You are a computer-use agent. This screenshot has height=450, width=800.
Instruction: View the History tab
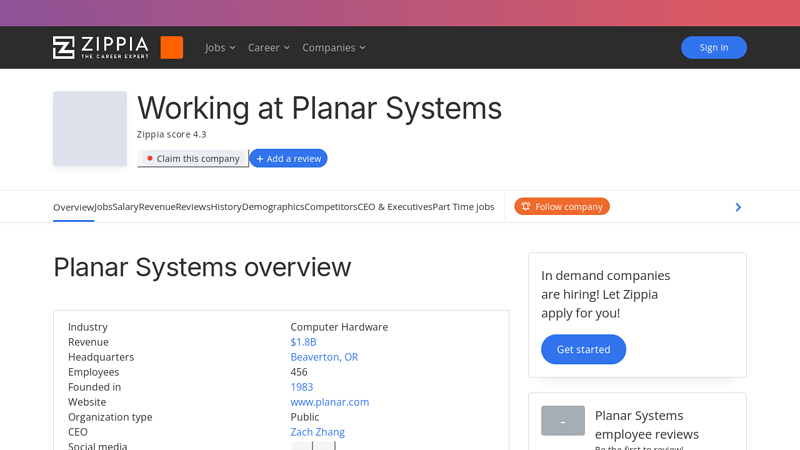click(226, 207)
